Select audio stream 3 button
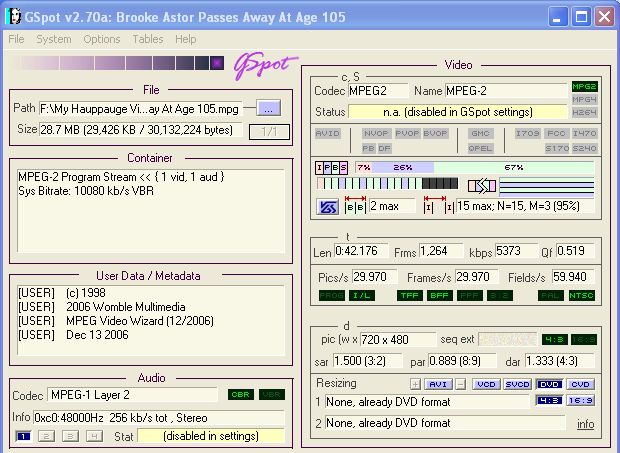This screenshot has height=453, width=620. 70,436
